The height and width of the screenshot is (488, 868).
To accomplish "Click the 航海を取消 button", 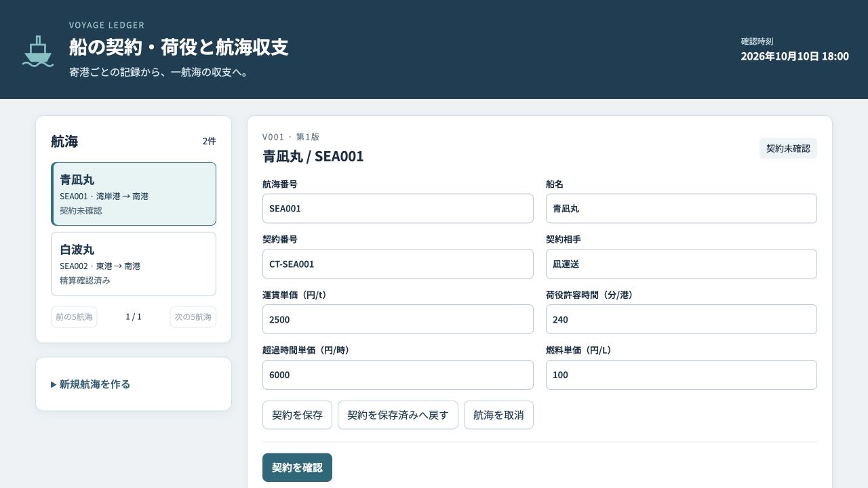I will pyautogui.click(x=498, y=415).
